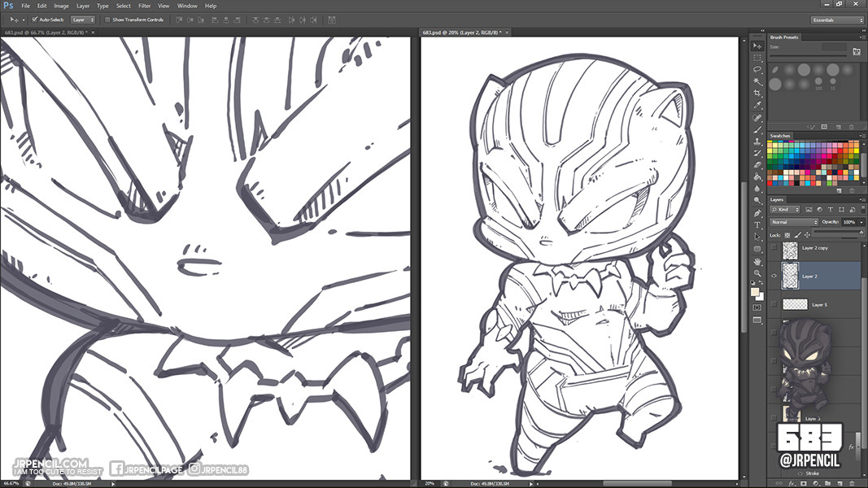Select the History Brush tool
Viewport: 868px width, 488px height.
757,153
